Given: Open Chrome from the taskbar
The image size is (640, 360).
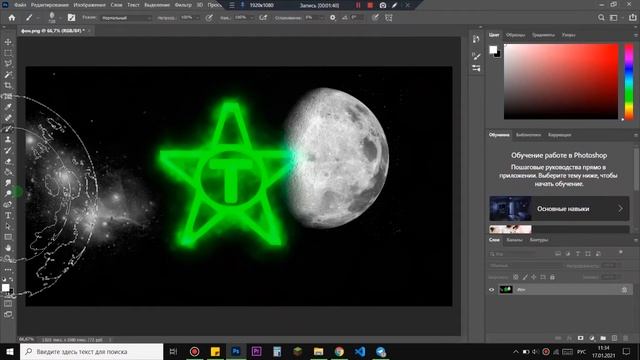Looking at the screenshot, I should click(339, 351).
